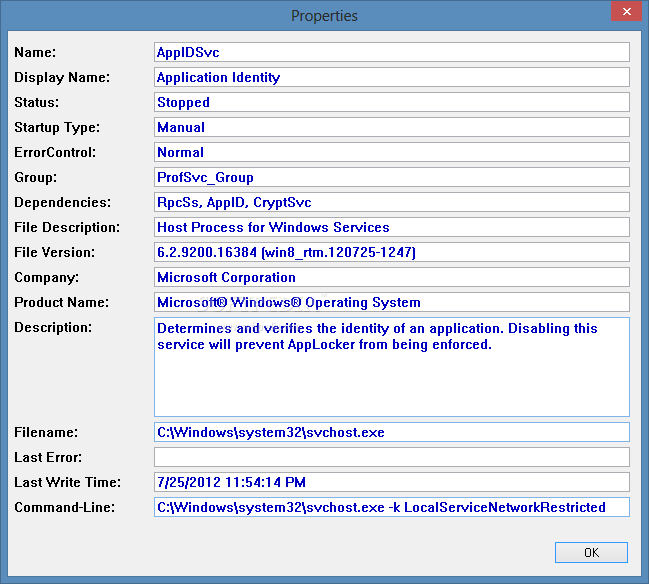Click the "Group:" label
The image size is (649, 584).
[36, 178]
